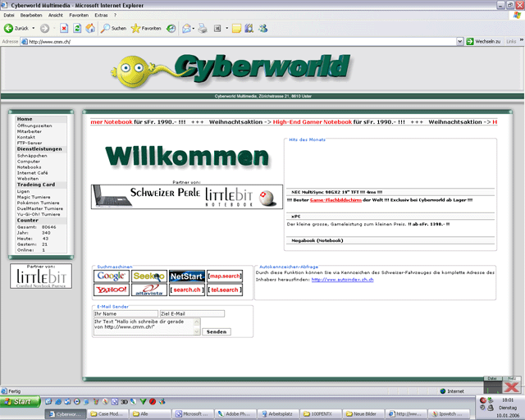Switch to the Adobe Ph... taskbar item
This screenshot has width=525, height=420.
click(x=235, y=414)
